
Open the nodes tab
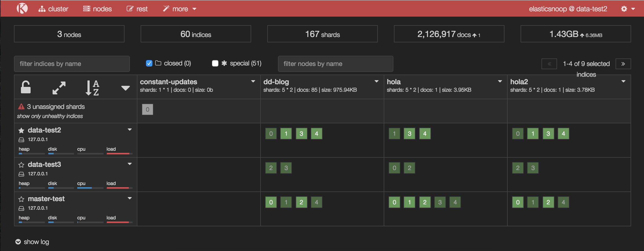97,9
